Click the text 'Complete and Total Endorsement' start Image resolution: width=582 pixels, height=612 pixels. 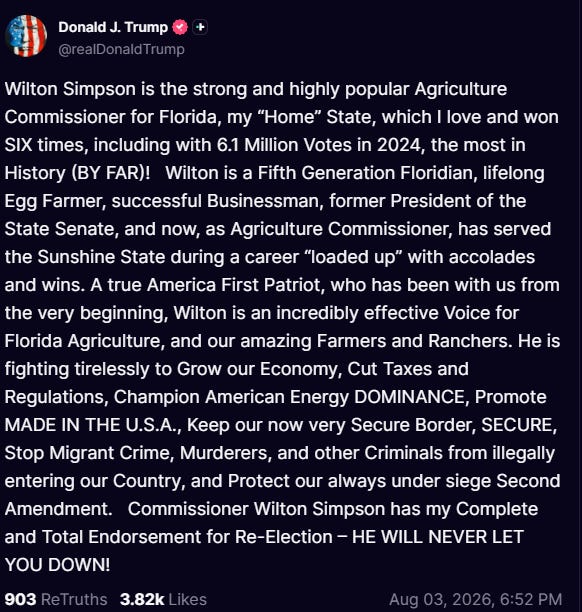click(x=497, y=509)
